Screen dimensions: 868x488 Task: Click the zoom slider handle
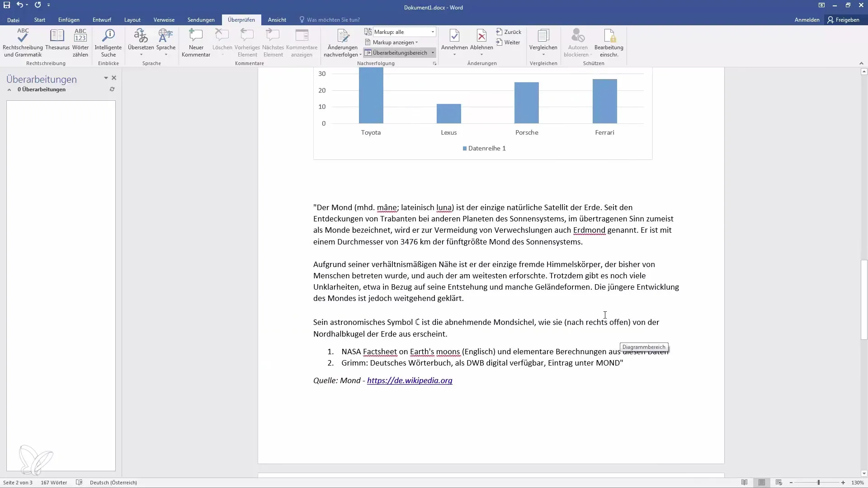click(818, 483)
